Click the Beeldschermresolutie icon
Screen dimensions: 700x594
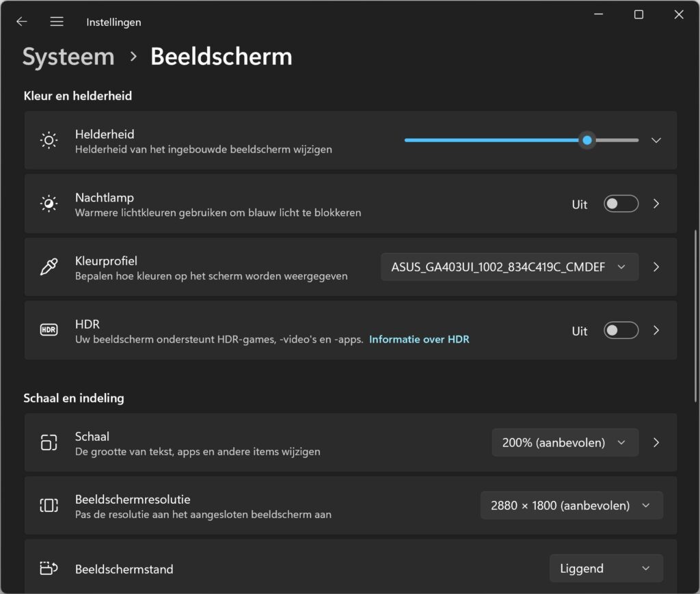[48, 505]
